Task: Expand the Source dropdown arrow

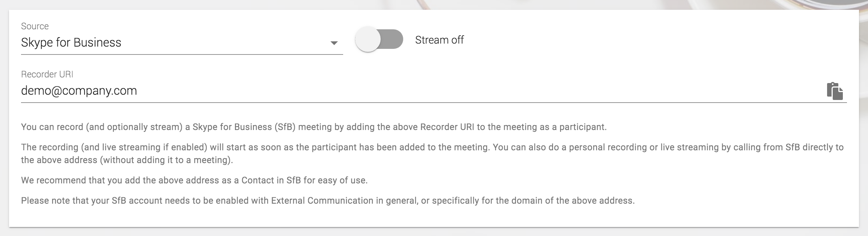Action: (x=334, y=43)
